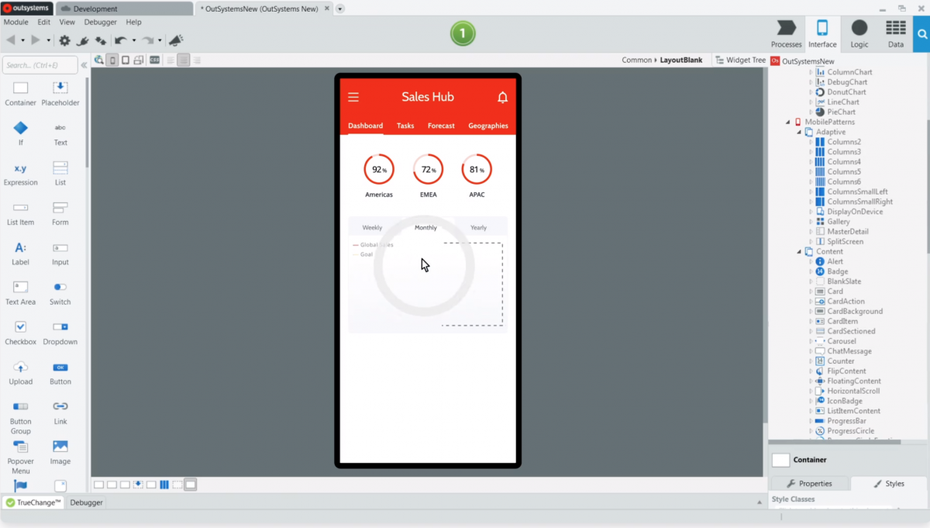This screenshot has width=930, height=528.
Task: Expand the Gallery tree item
Action: pos(811,222)
